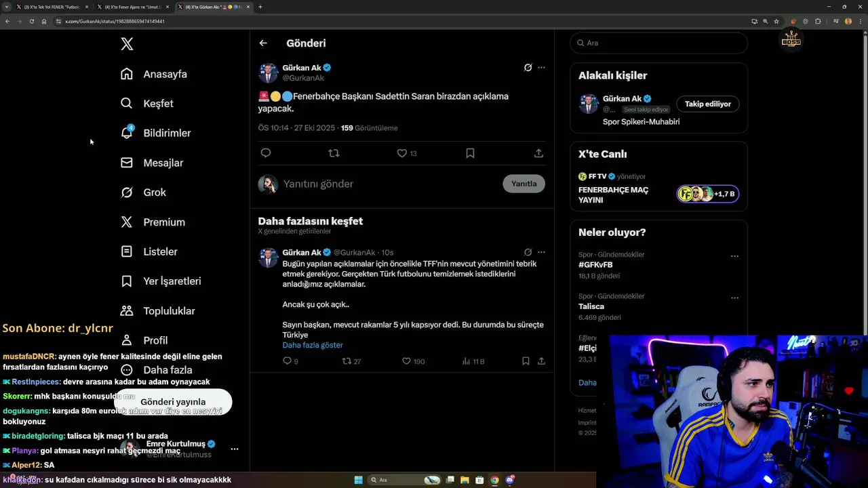This screenshot has width=868, height=488.
Task: Open Mesajlar from the sidebar
Action: pyautogui.click(x=152, y=163)
